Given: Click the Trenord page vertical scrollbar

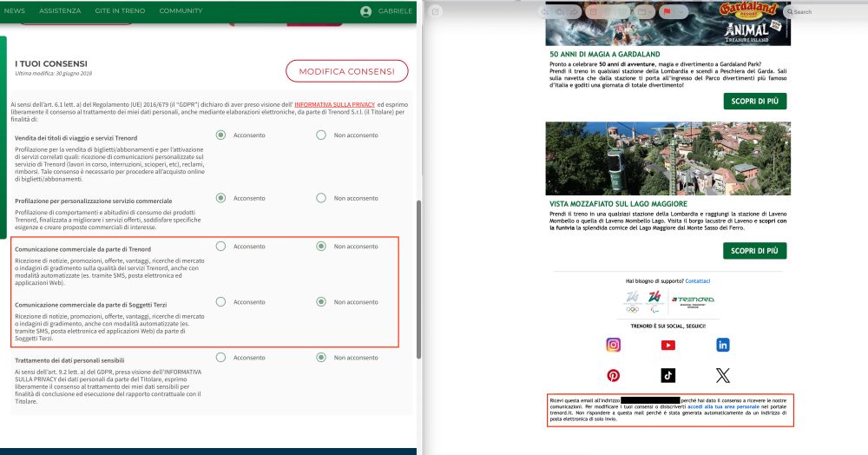Looking at the screenshot, I should click(419, 280).
